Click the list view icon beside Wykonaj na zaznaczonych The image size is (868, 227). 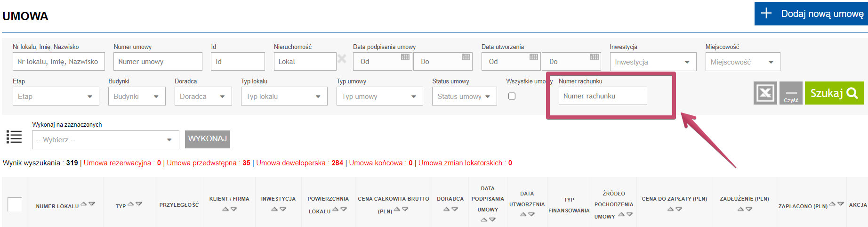point(14,137)
